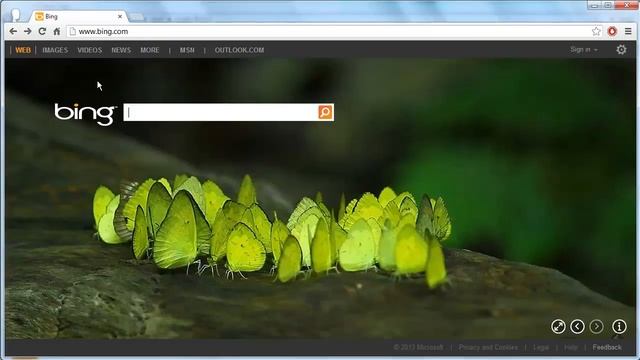Click the Chrome user profile icon
This screenshot has width=640, height=360.
[16, 16]
